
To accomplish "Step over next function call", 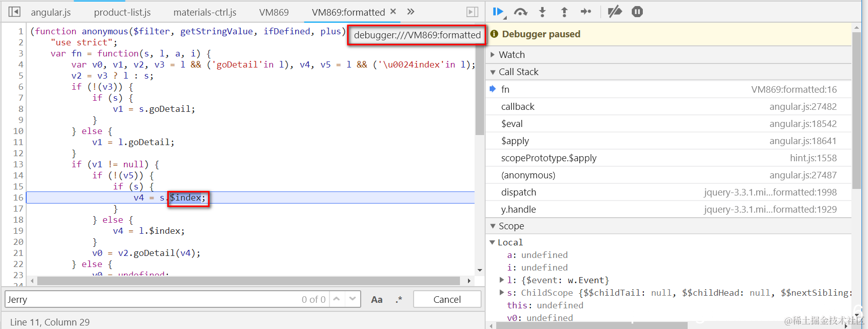I will coord(520,12).
